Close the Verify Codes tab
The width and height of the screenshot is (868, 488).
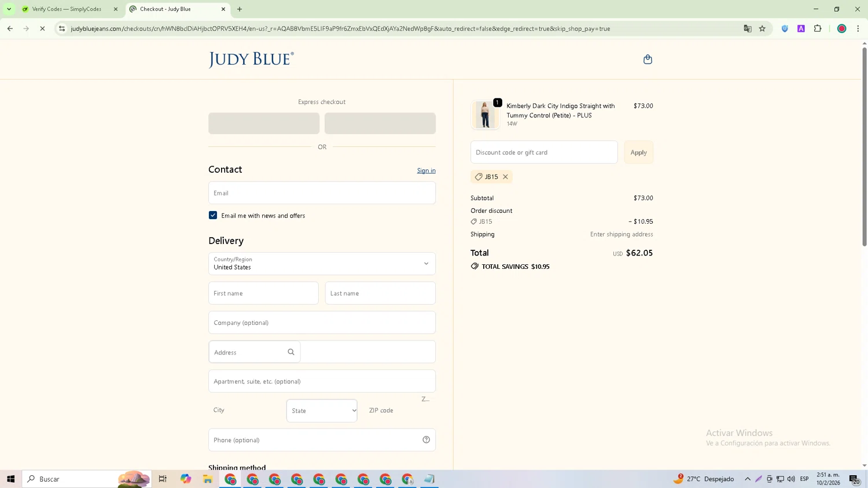click(x=116, y=9)
